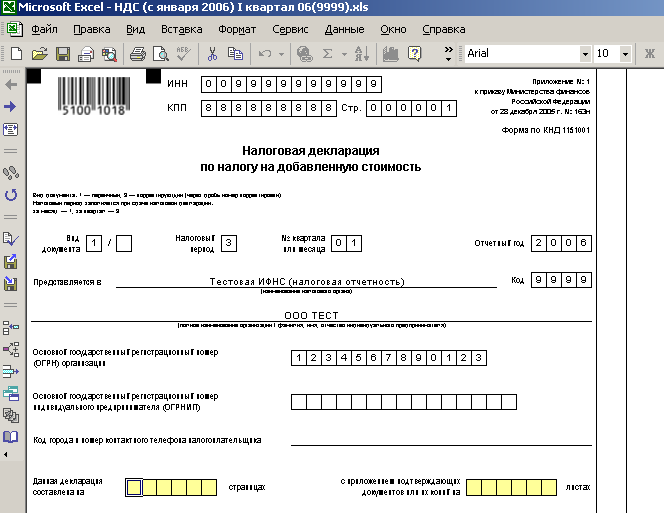Select first empty ОГРНИП cell
This screenshot has height=513, width=664.
point(299,402)
